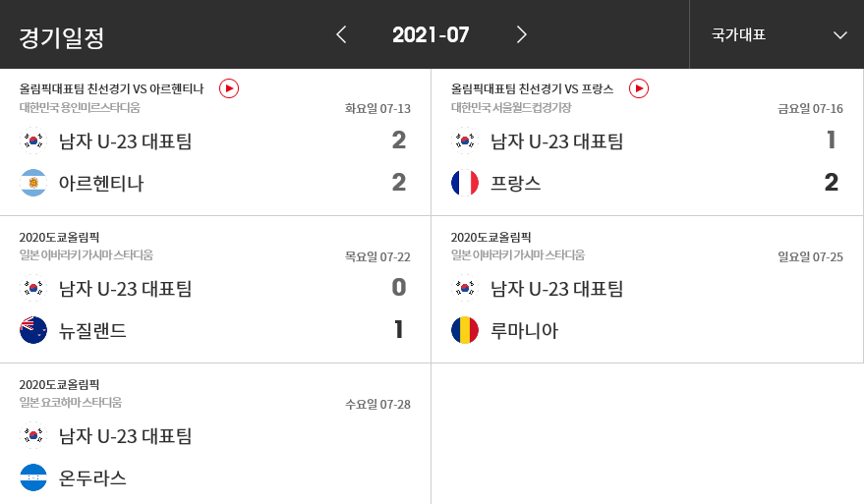Click the New Zealand flag icon

coord(33,330)
